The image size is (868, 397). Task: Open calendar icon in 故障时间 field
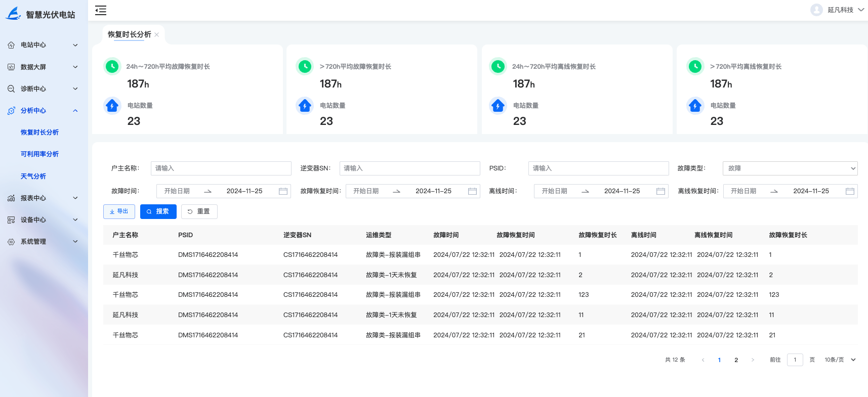click(x=283, y=191)
